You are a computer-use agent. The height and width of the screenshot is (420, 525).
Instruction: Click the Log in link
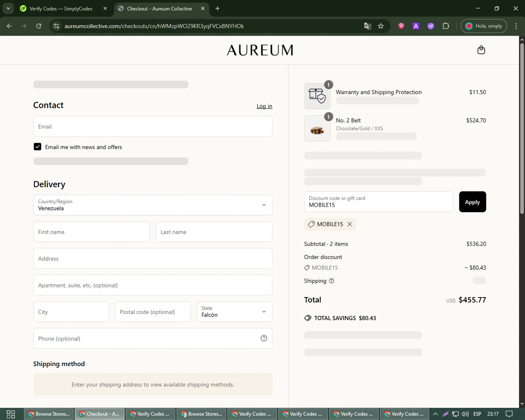click(264, 106)
